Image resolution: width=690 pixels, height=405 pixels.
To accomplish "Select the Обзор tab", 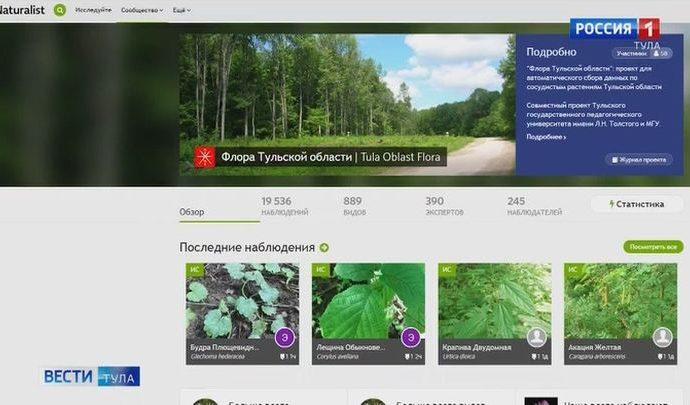I will (192, 212).
